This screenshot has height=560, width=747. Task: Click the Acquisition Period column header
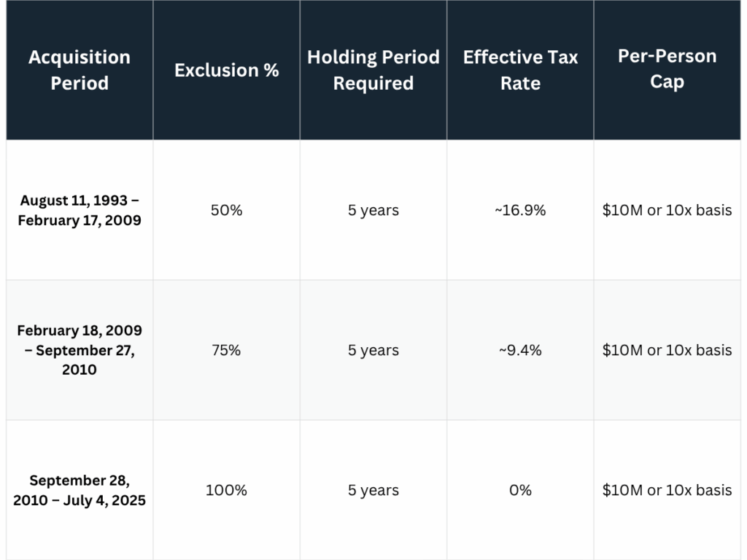pos(80,70)
